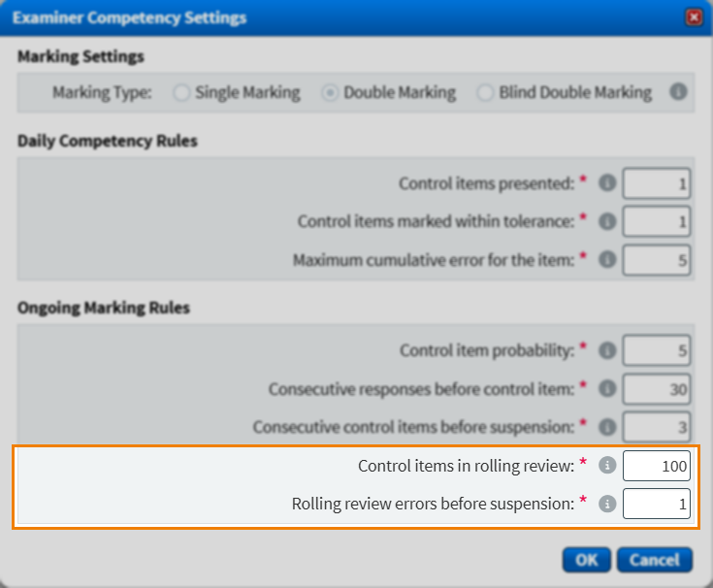
Task: Click info icon for Control items presented
Action: coord(608,182)
